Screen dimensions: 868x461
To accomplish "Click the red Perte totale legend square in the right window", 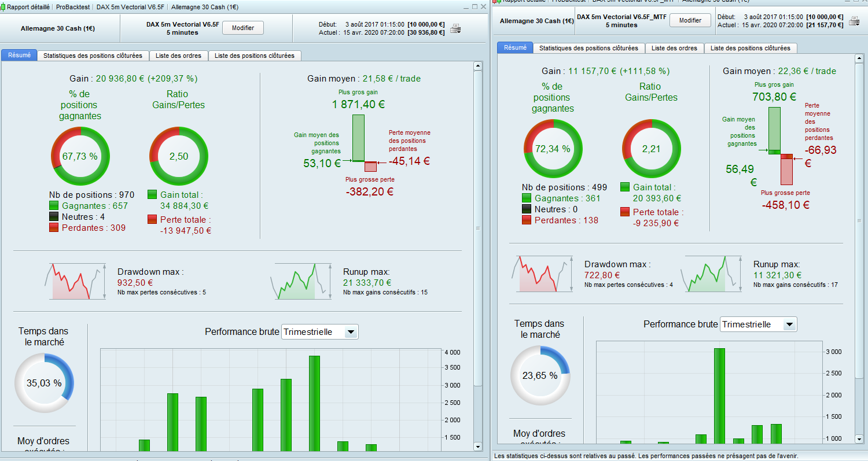I will [x=625, y=212].
